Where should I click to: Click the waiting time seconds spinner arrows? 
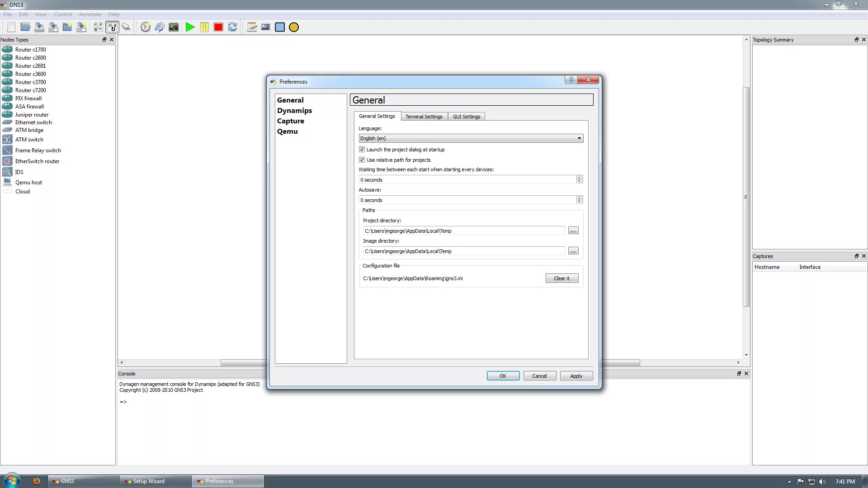point(579,180)
